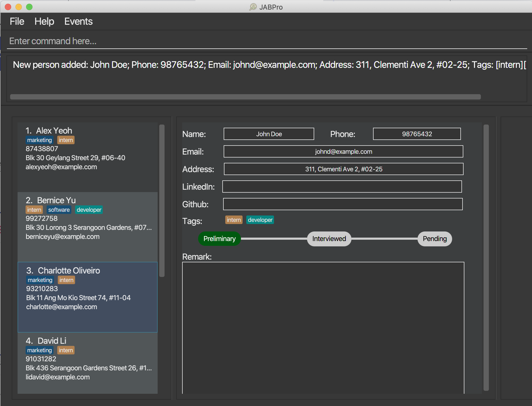The height and width of the screenshot is (406, 532).
Task: Click the command input box
Action: coord(266,41)
